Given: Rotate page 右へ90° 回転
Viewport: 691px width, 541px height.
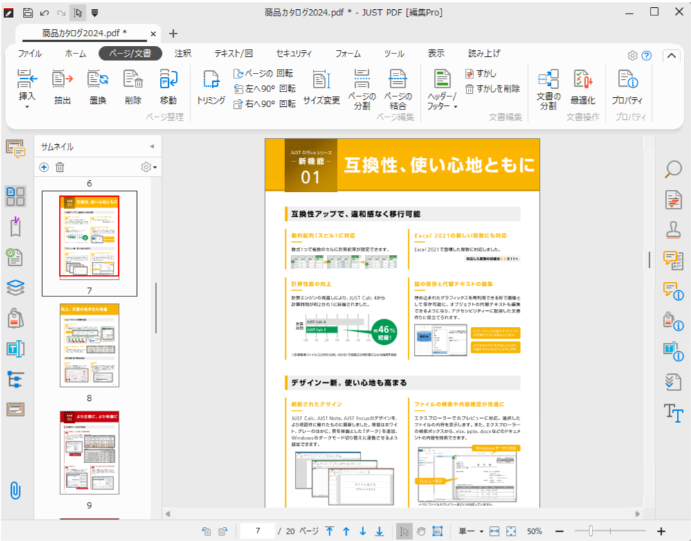Looking at the screenshot, I should click(264, 104).
